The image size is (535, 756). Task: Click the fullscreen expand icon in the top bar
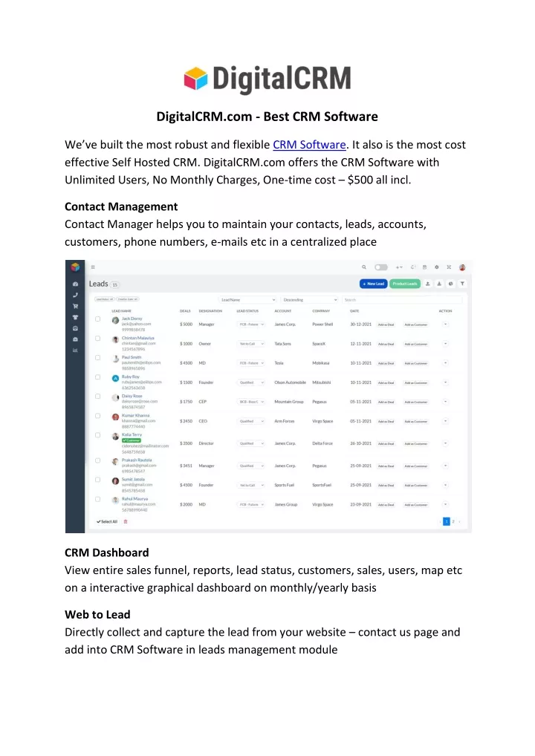[449, 267]
